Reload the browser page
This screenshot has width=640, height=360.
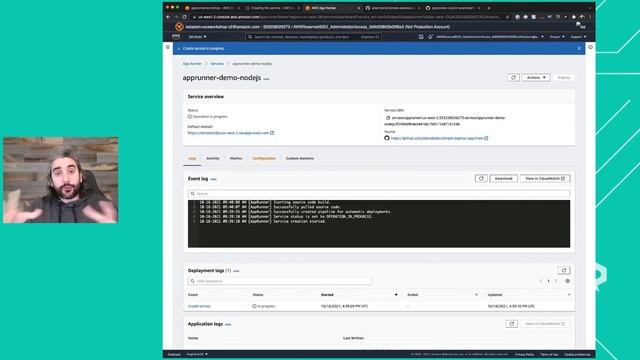[x=184, y=17]
